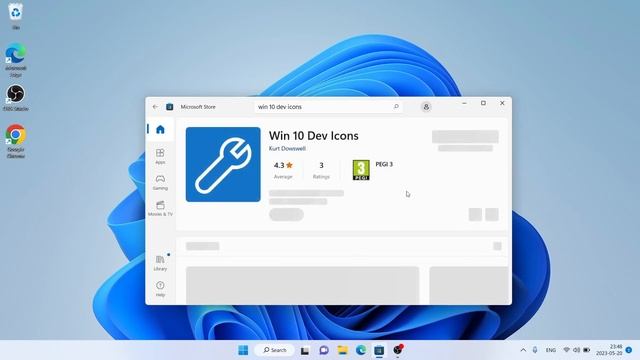Open the Apps section in sidebar
This screenshot has width=640, height=360.
pos(160,156)
